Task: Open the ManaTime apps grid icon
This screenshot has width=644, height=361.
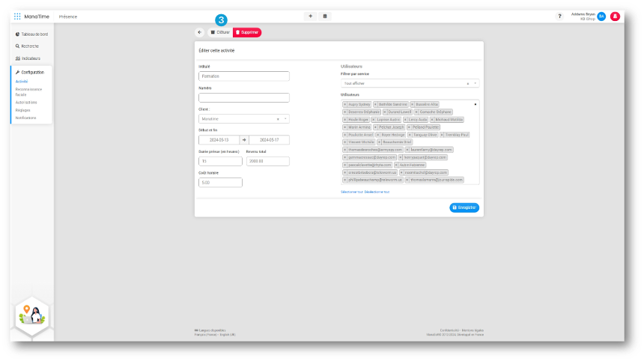Action: click(17, 16)
